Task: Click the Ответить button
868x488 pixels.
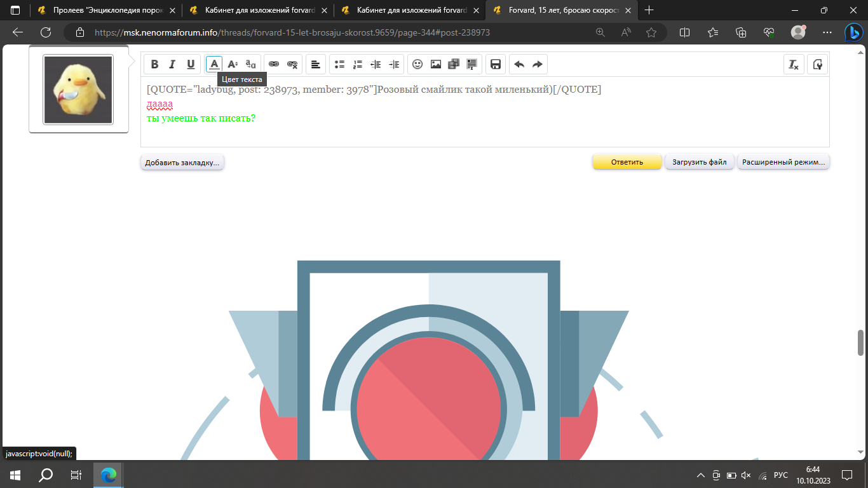Action: click(x=627, y=162)
